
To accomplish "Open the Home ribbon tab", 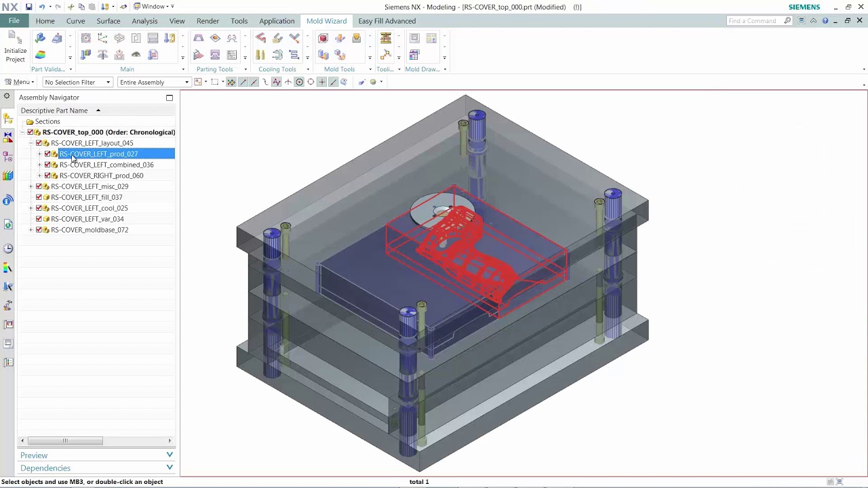I will click(45, 21).
